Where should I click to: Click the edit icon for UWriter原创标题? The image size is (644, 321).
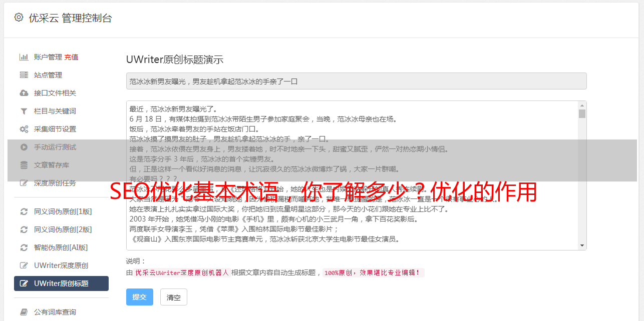[x=24, y=283]
